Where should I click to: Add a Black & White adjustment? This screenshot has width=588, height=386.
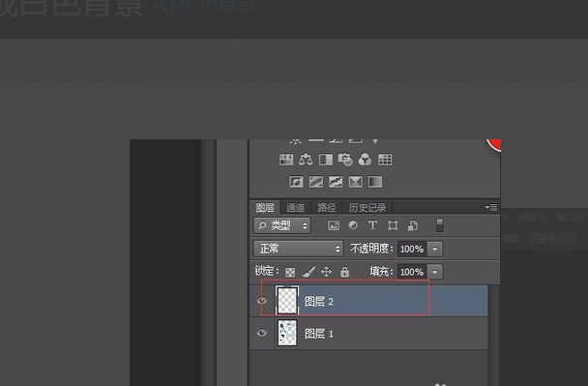pyautogui.click(x=326, y=160)
